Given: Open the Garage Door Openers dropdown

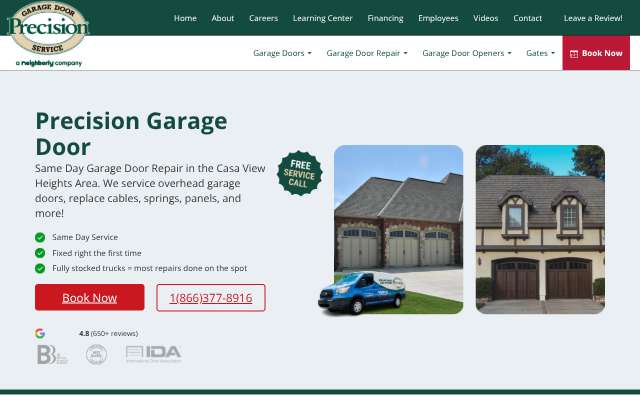Looking at the screenshot, I should tap(467, 53).
